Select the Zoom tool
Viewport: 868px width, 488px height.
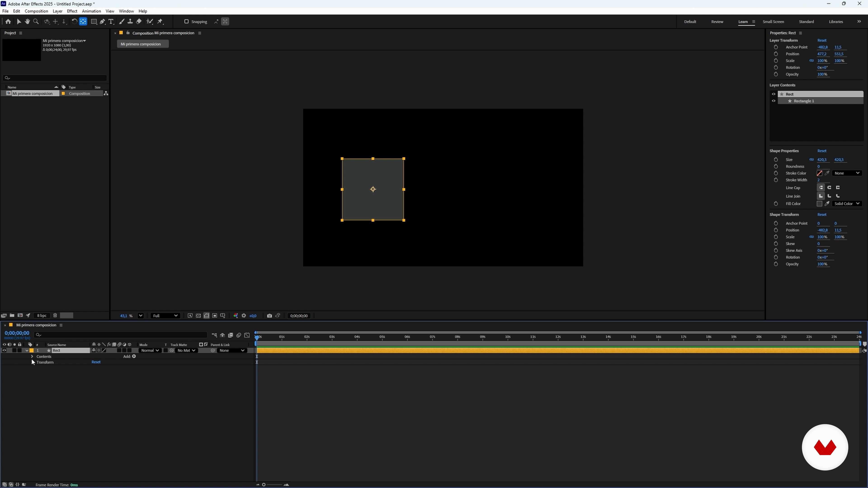[x=36, y=21]
